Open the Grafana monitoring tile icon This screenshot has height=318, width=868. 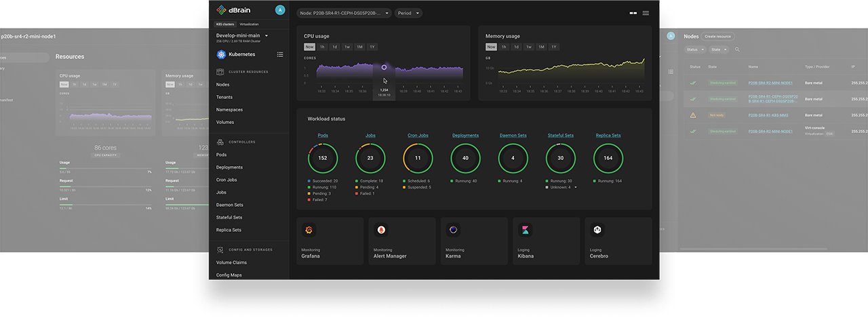pyautogui.click(x=309, y=231)
